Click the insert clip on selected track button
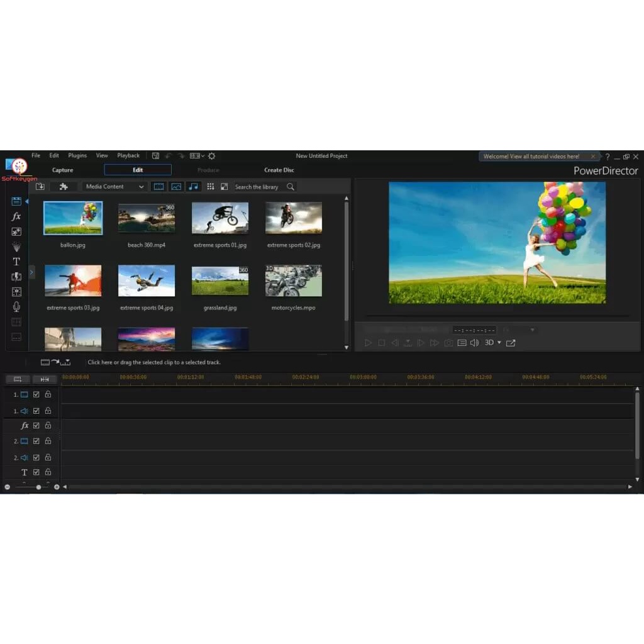The height and width of the screenshot is (644, 644). pyautogui.click(x=55, y=362)
